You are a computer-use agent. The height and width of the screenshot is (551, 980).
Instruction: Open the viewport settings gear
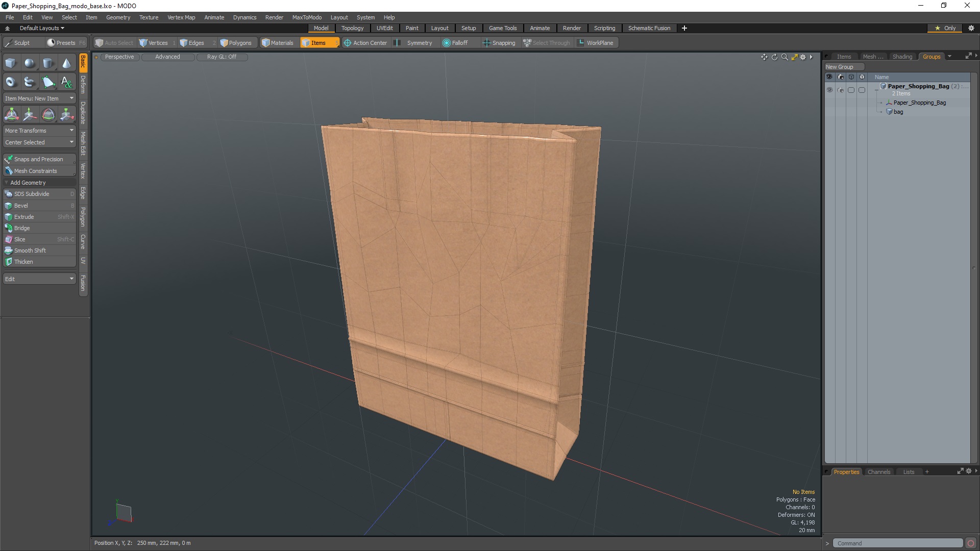click(803, 57)
